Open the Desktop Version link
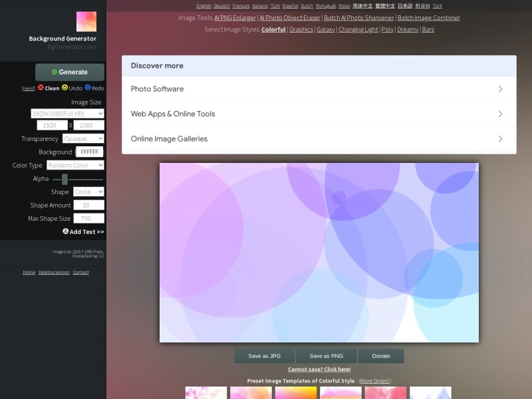This screenshot has height=399, width=532. tap(54, 272)
